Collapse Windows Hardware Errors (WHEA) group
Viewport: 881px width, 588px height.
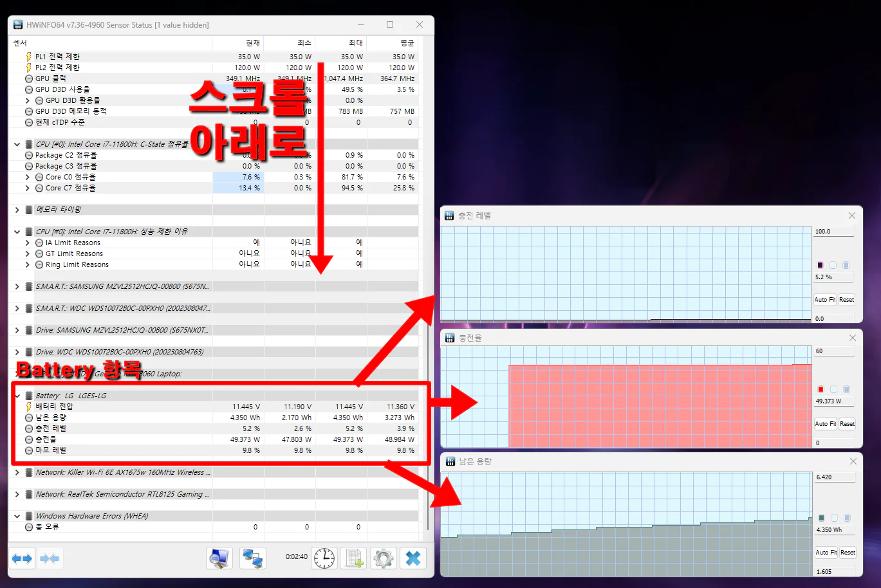(17, 516)
